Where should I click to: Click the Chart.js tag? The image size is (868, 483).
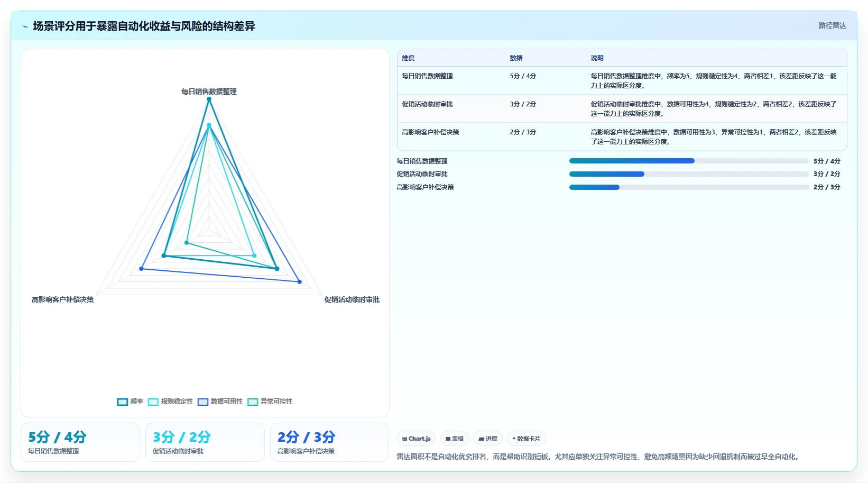pos(416,439)
